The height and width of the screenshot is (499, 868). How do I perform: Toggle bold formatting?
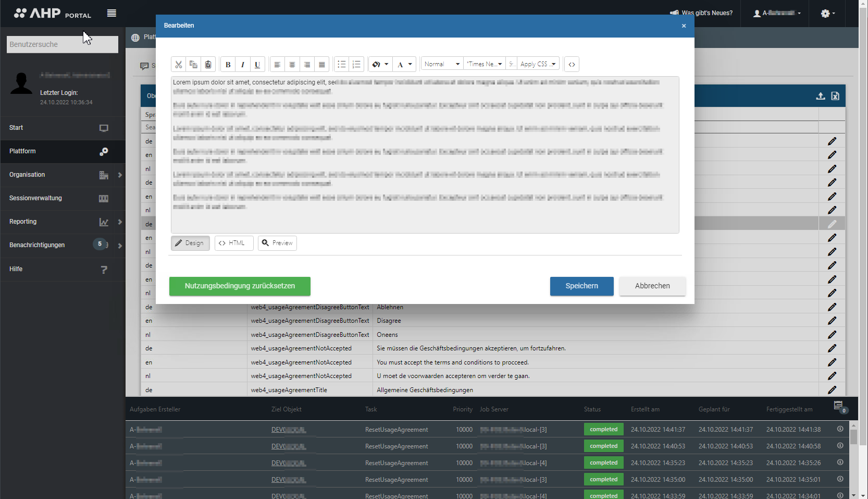[x=228, y=64]
